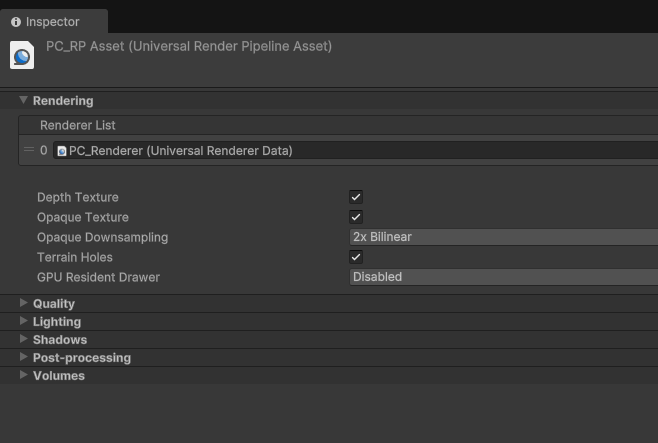
Task: Open the GPU Resident Drawer dropdown
Action: click(x=504, y=277)
